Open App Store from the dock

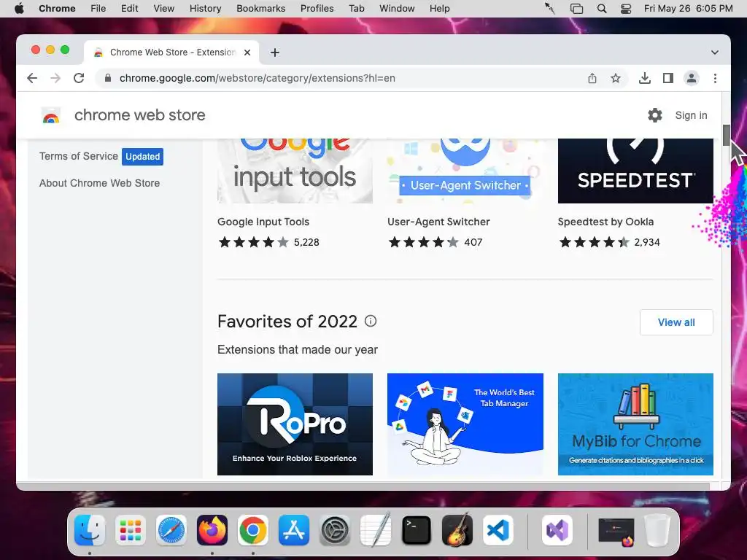click(294, 530)
